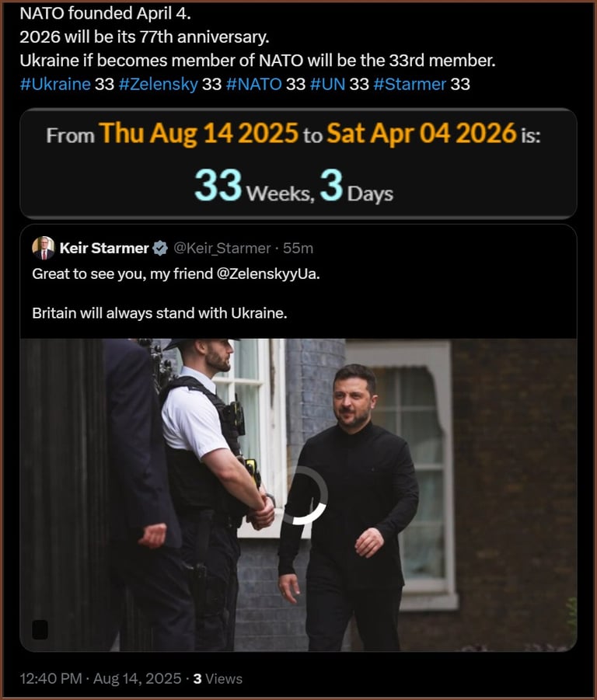This screenshot has width=597, height=700.
Task: Click the 3 Views count
Action: point(218,678)
